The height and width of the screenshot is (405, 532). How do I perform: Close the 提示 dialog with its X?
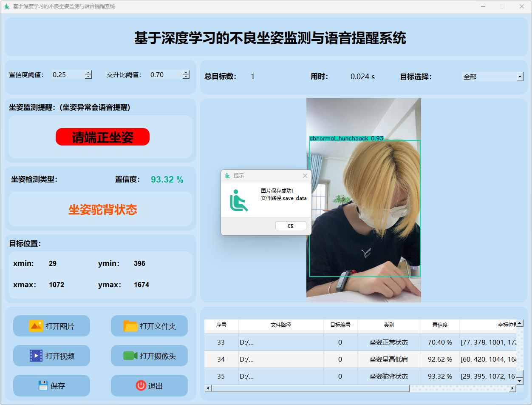(305, 176)
